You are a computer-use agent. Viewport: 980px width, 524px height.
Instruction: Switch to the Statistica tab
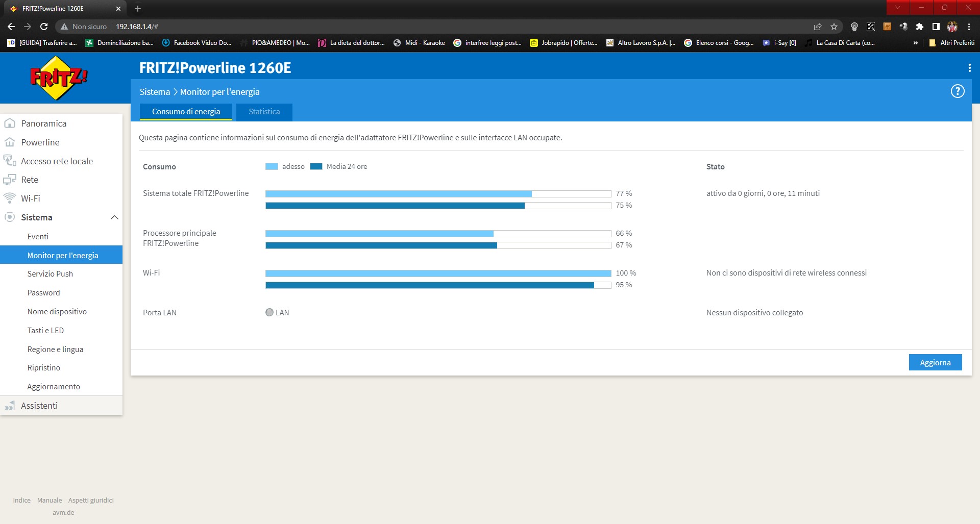click(264, 112)
